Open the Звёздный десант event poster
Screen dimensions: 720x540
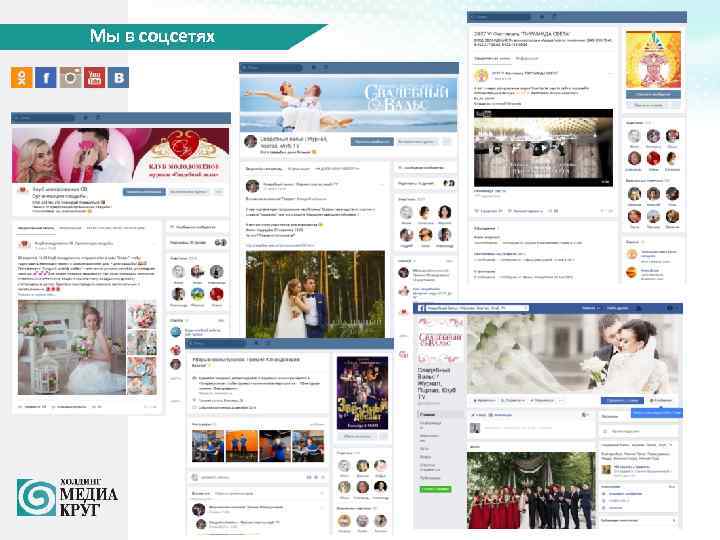click(x=362, y=393)
